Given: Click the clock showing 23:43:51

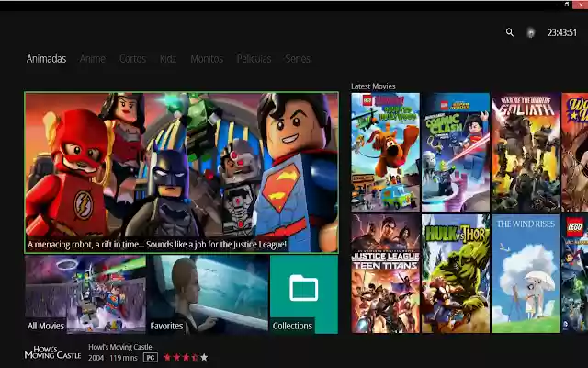Looking at the screenshot, I should point(562,33).
